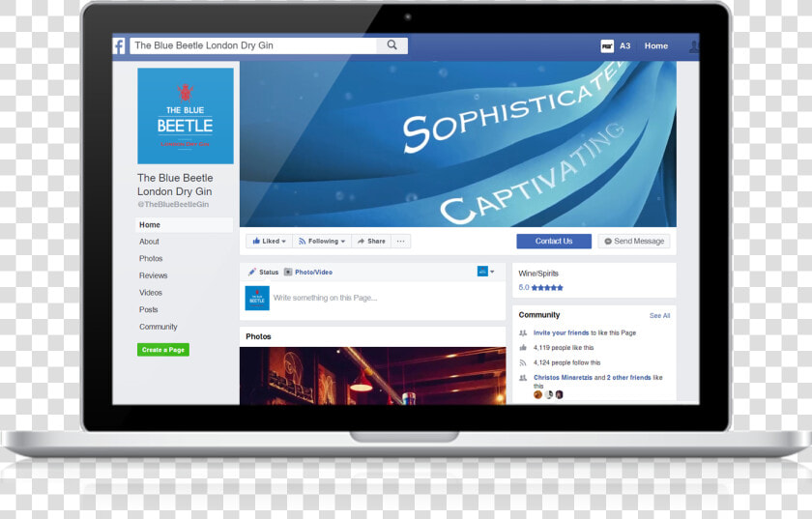Open the post-as page selector dropdown
Screen dimensions: 812x519
(x=485, y=272)
